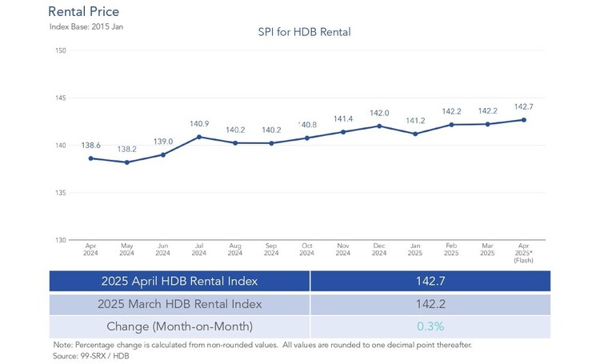Click the Sep 2024 data point marker
The width and height of the screenshot is (600, 364).
click(x=271, y=143)
